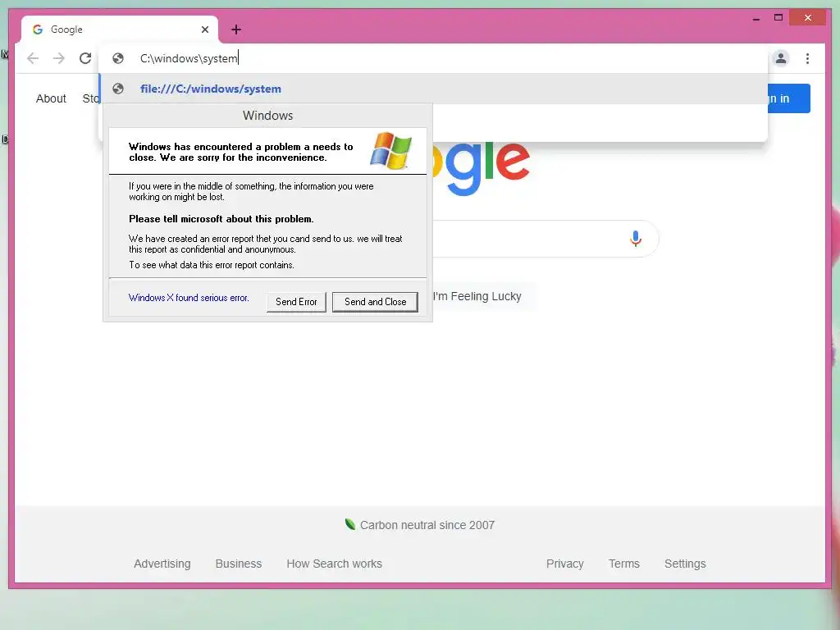Viewport: 840px width, 630px height.
Task: Click 'To see what data this error report contains.'
Action: [212, 265]
